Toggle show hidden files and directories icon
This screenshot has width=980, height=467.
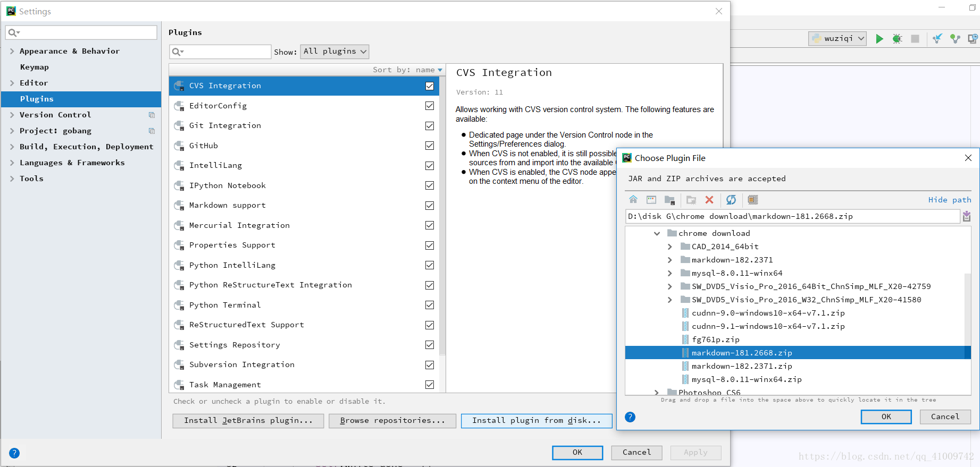753,200
